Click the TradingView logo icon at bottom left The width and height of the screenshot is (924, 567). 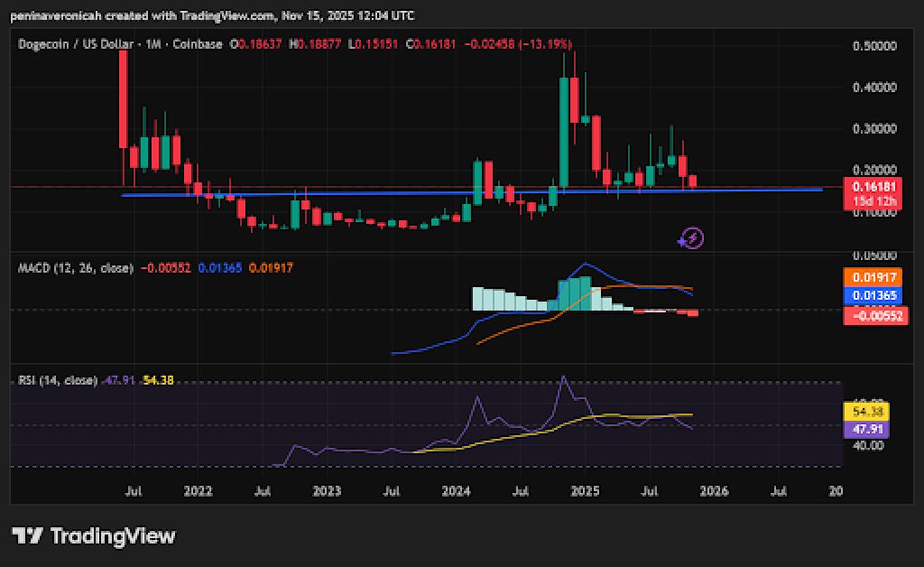(28, 535)
